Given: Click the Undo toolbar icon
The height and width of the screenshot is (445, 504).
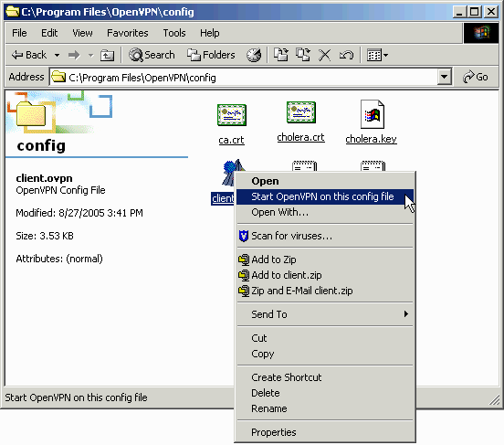Looking at the screenshot, I should tap(346, 55).
